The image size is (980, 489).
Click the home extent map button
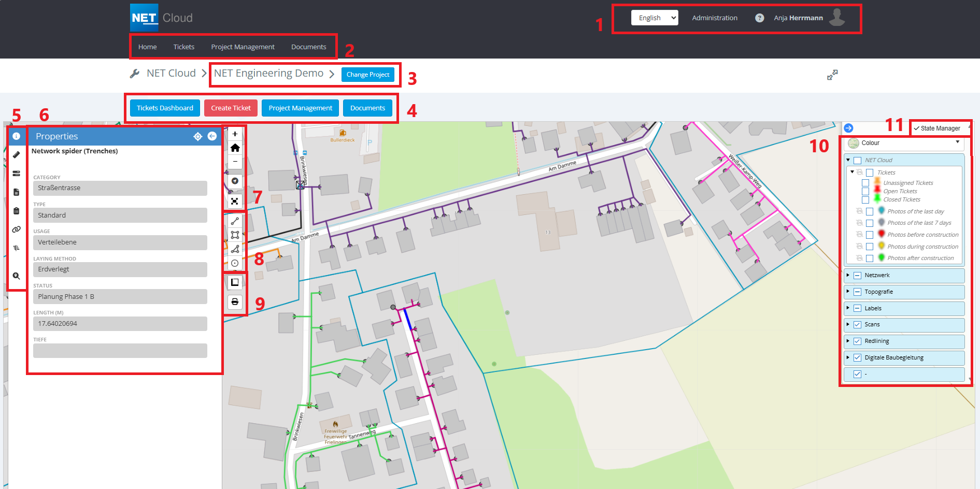point(235,148)
